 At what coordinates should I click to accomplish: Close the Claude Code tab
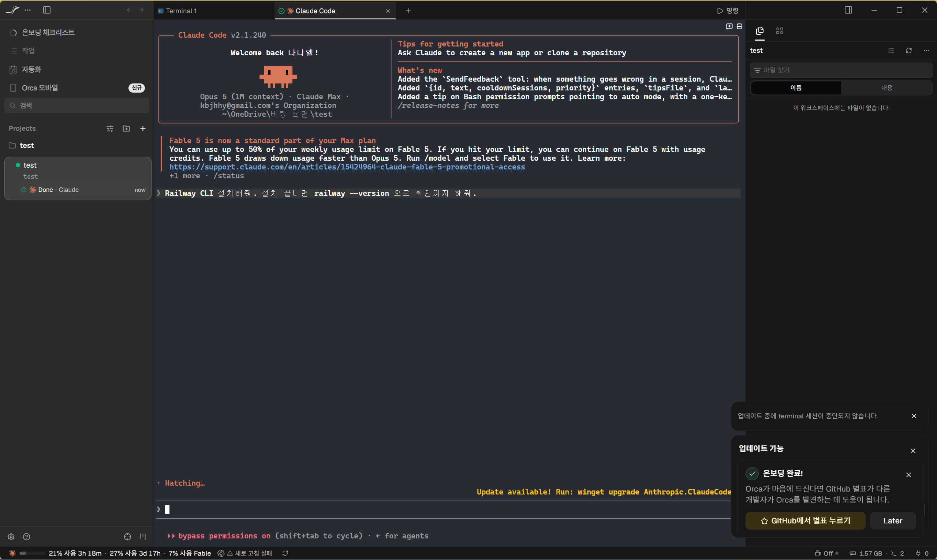coord(388,11)
